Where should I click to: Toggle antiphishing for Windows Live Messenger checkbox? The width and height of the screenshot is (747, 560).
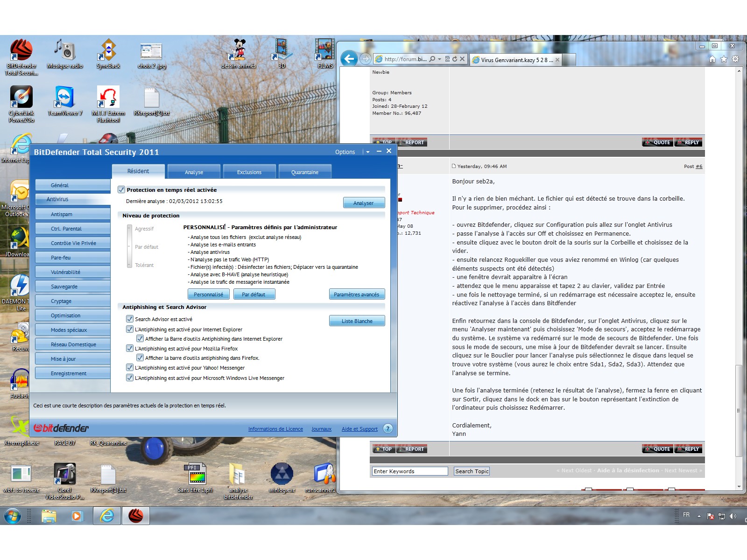130,378
